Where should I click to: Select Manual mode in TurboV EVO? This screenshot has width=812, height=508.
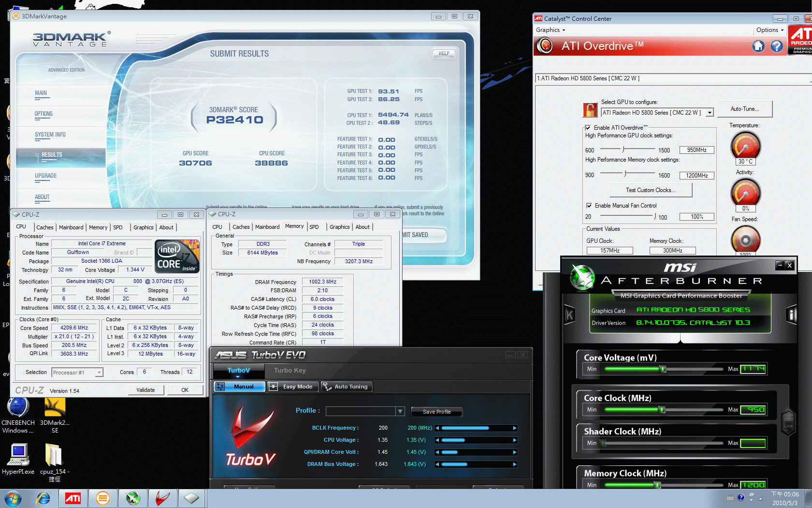tap(240, 387)
